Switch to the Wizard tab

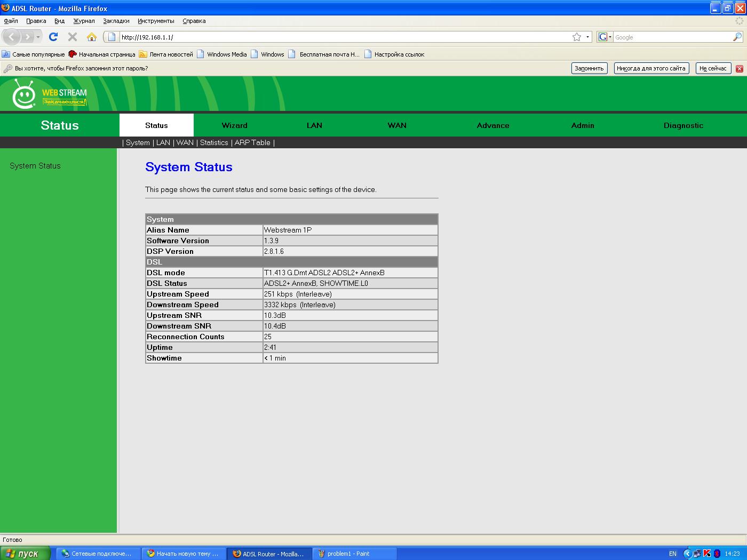pyautogui.click(x=234, y=125)
